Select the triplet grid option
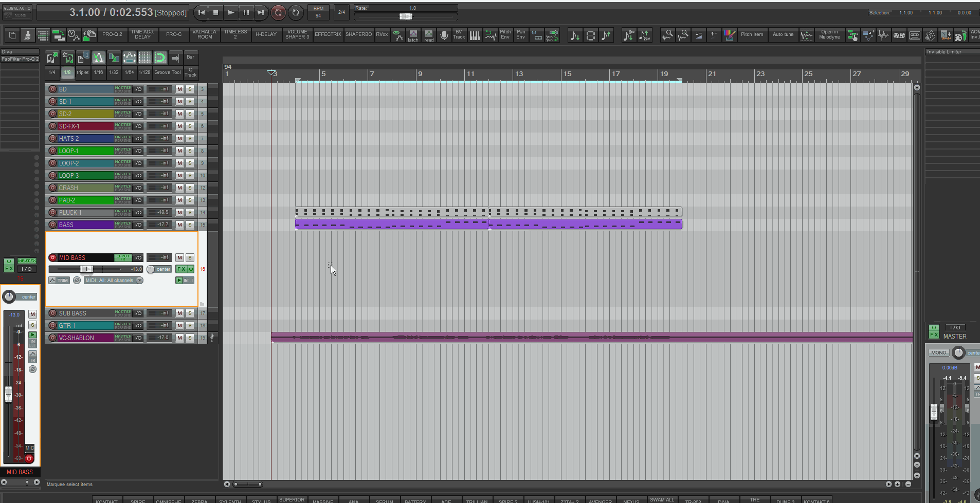 83,72
